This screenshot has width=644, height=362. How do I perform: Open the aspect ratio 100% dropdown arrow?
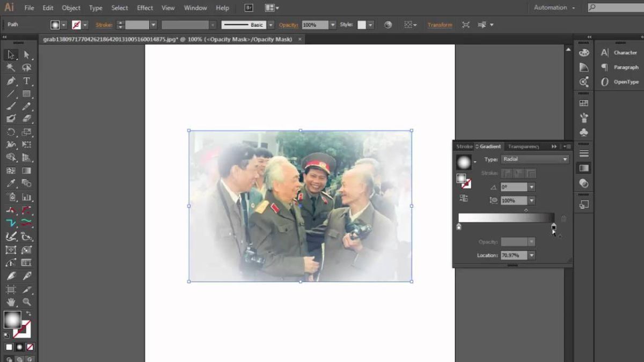click(531, 201)
